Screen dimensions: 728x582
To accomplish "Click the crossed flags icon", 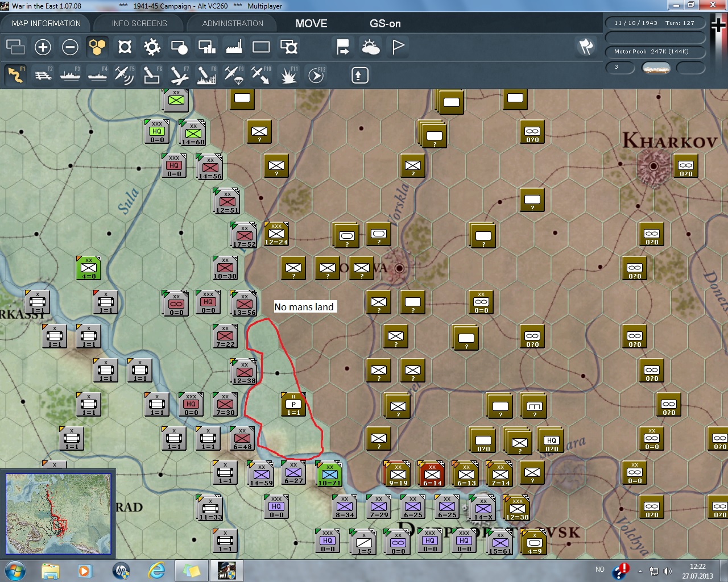I will click(586, 47).
